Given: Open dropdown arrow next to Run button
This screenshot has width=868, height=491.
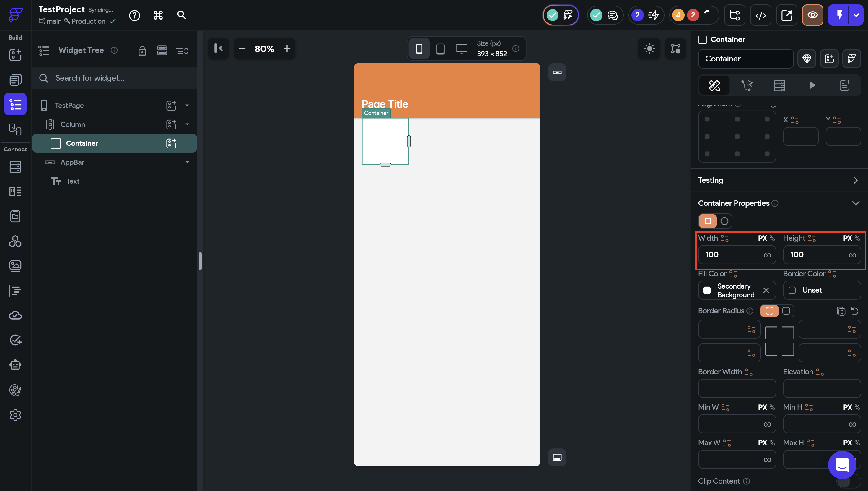Looking at the screenshot, I should [856, 15].
